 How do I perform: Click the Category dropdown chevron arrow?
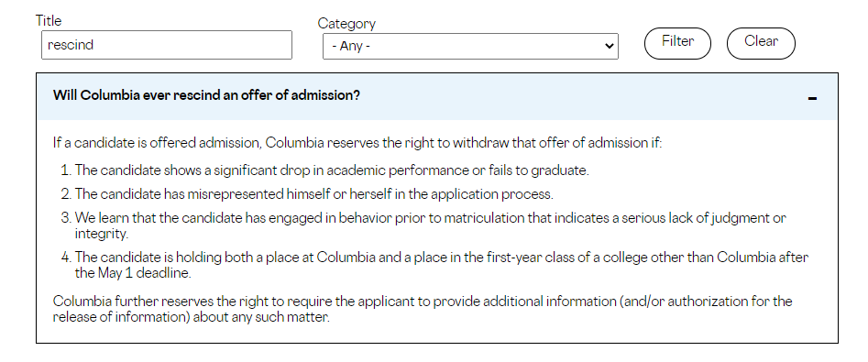click(609, 46)
